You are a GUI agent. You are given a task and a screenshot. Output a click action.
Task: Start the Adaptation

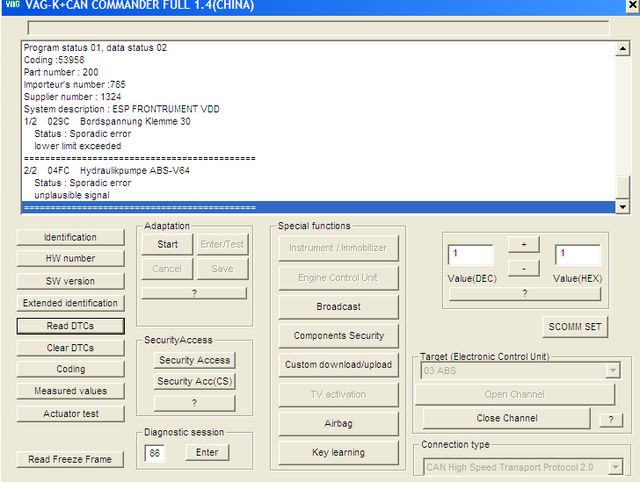167,244
